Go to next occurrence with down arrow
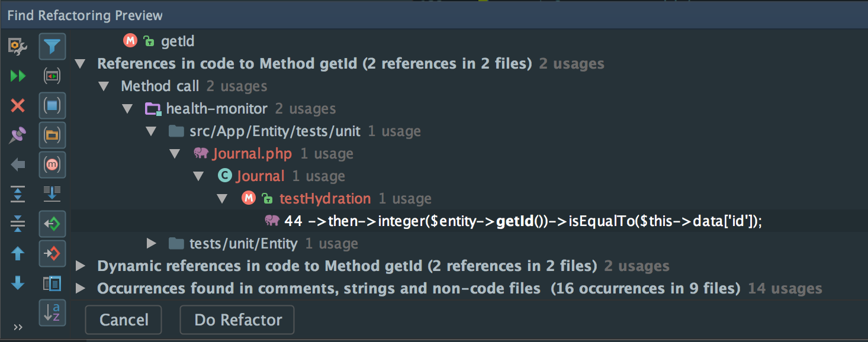 tap(18, 283)
